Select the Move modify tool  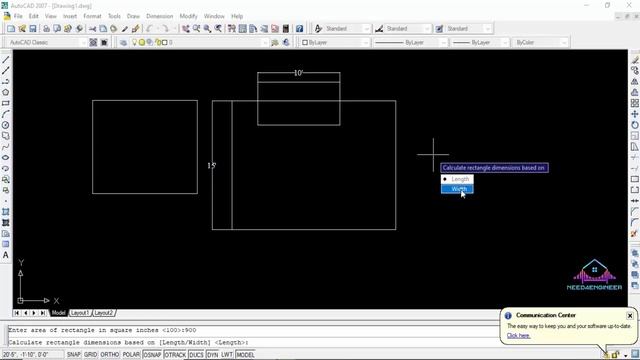635,114
